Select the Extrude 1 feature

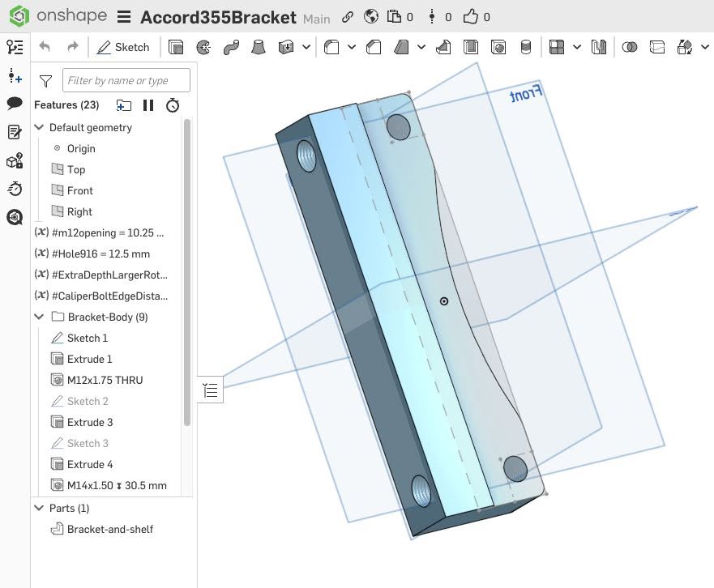[89, 359]
